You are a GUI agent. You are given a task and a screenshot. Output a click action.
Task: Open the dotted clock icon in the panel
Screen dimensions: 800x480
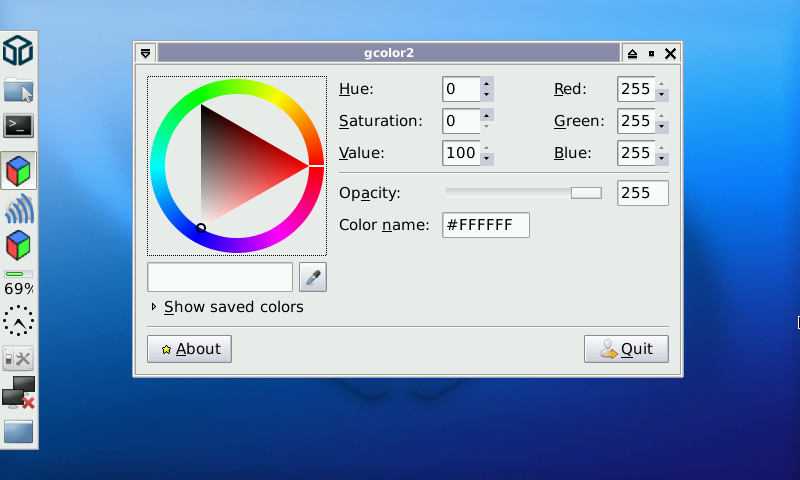click(x=19, y=321)
